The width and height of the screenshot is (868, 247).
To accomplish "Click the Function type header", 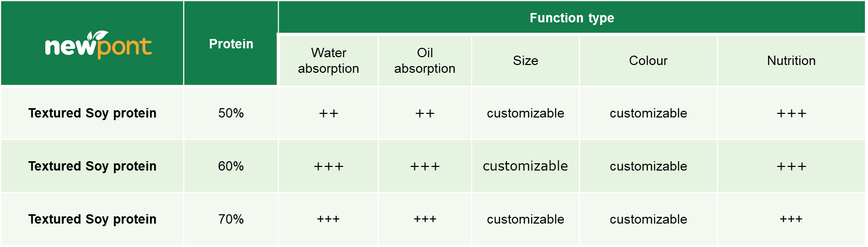I will click(x=572, y=18).
